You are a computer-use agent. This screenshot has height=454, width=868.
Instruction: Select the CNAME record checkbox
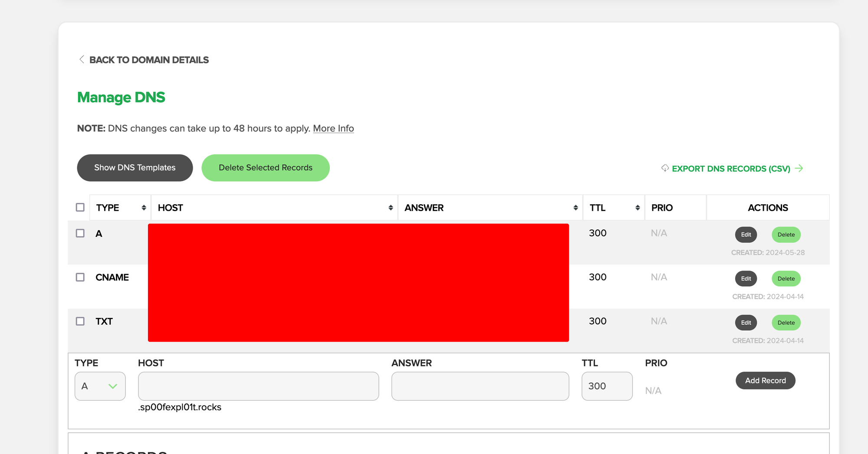(x=80, y=277)
